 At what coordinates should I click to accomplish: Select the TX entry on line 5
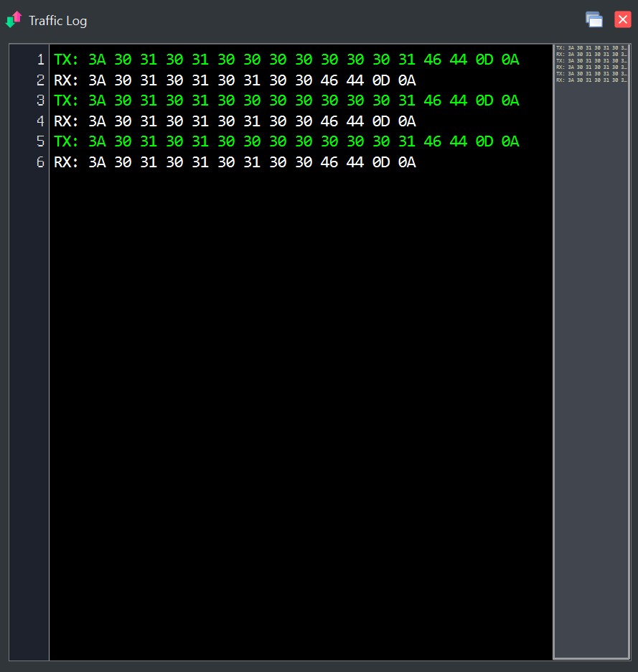click(x=287, y=141)
